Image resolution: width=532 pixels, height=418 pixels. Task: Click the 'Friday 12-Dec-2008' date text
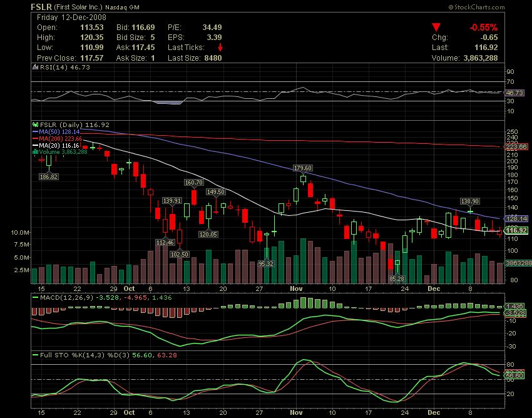pyautogui.click(x=71, y=18)
